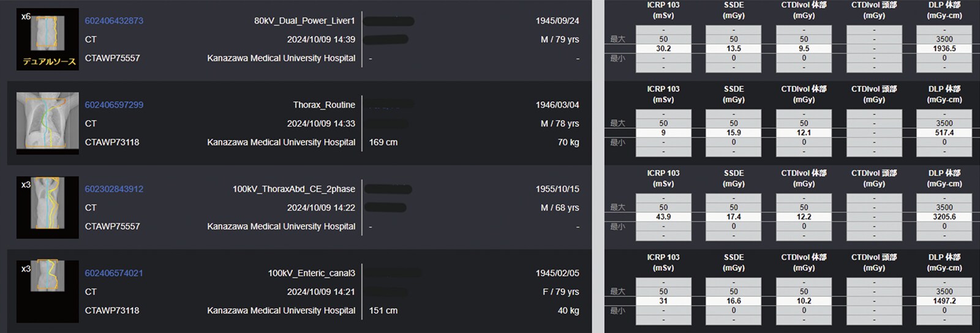Click the DLP value 3205.6 cell

944,217
